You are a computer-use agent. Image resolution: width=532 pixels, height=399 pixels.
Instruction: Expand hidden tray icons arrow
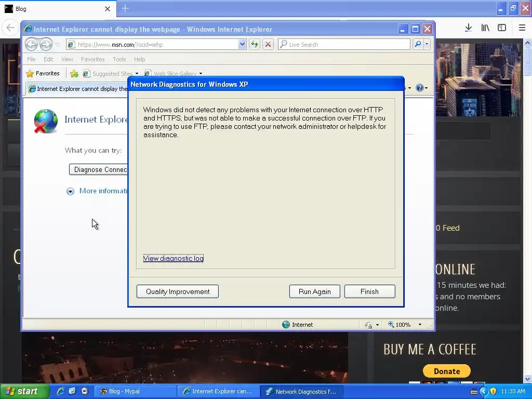pyautogui.click(x=484, y=392)
